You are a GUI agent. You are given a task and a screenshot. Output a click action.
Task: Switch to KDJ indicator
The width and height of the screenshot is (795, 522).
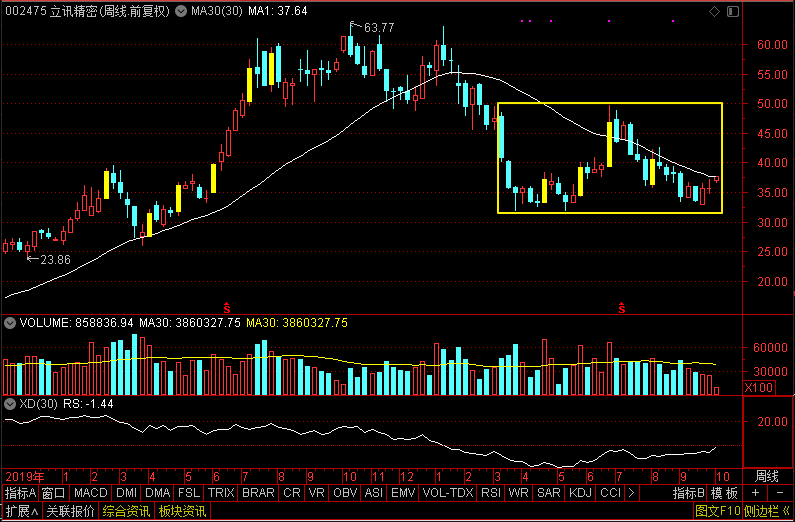tap(581, 493)
